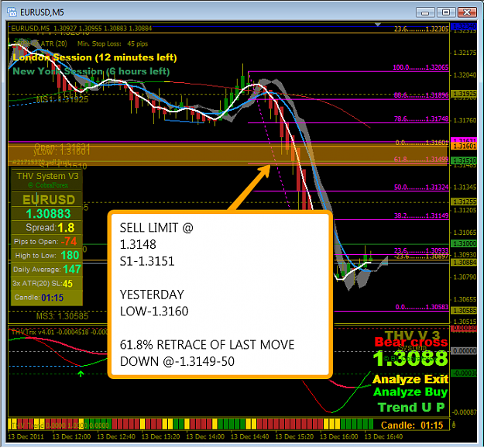Viewport: 484px width, 448px height.
Task: Click the Analyze Buy signal text
Action: (x=410, y=392)
